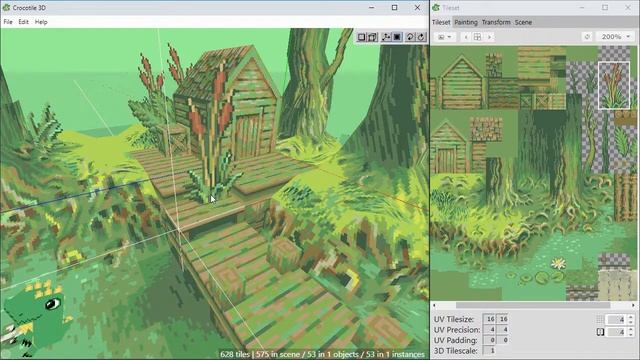Screen dimensions: 640x360
Task: Click the Crocotile 3D title bar icon
Action: pos(6,7)
